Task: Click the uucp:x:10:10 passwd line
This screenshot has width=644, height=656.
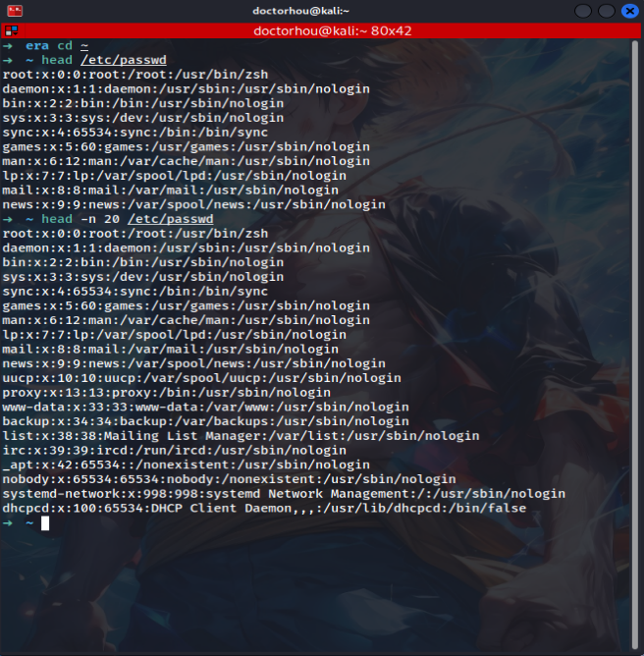Action: click(x=201, y=378)
